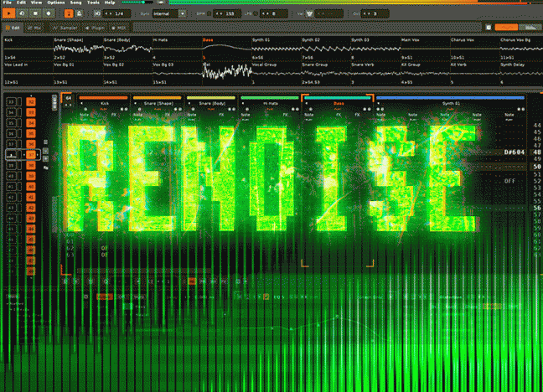543x392 pixels.
Task: Collapse the Kick track with its arrow
Action: tap(82, 104)
